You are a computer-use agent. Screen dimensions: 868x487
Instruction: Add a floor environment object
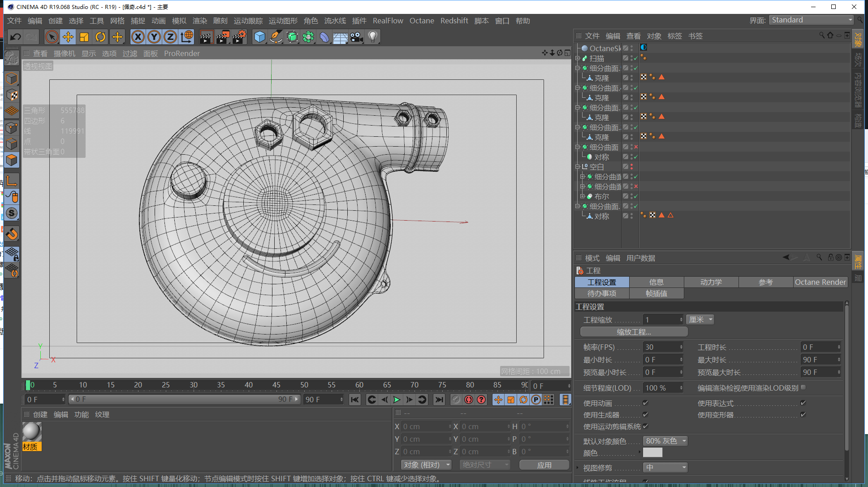click(x=341, y=37)
